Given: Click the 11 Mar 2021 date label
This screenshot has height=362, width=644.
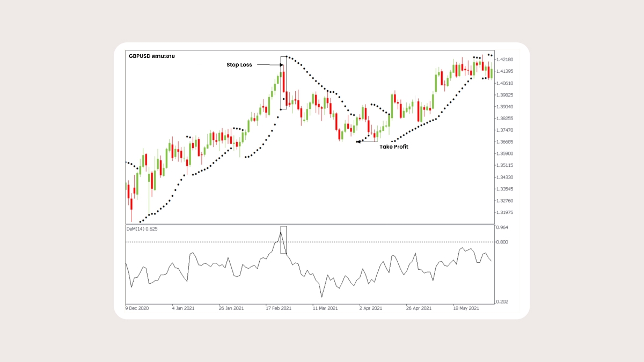Looking at the screenshot, I should (x=325, y=309).
